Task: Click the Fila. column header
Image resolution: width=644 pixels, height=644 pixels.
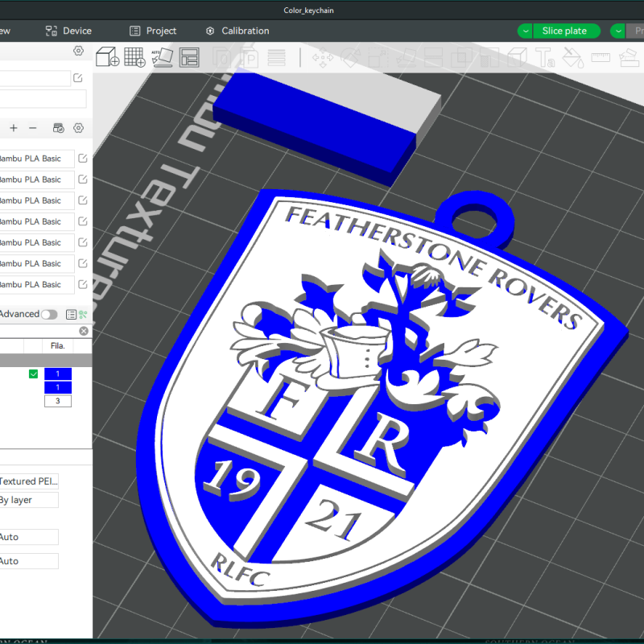Action: [58, 346]
